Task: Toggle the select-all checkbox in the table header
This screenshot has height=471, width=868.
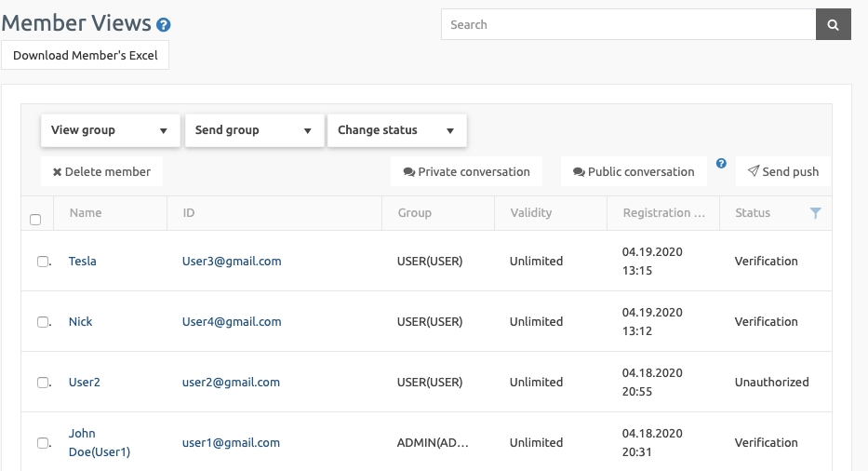Action: click(35, 220)
